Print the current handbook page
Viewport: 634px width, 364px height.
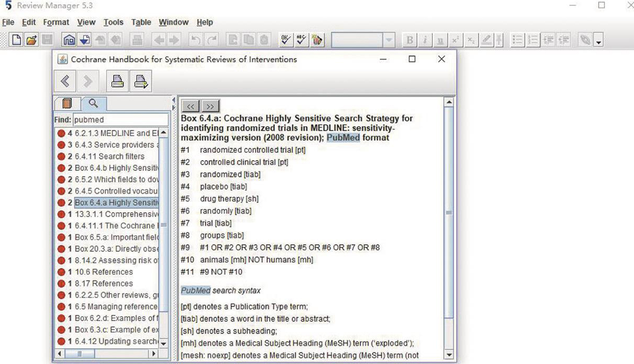(117, 81)
